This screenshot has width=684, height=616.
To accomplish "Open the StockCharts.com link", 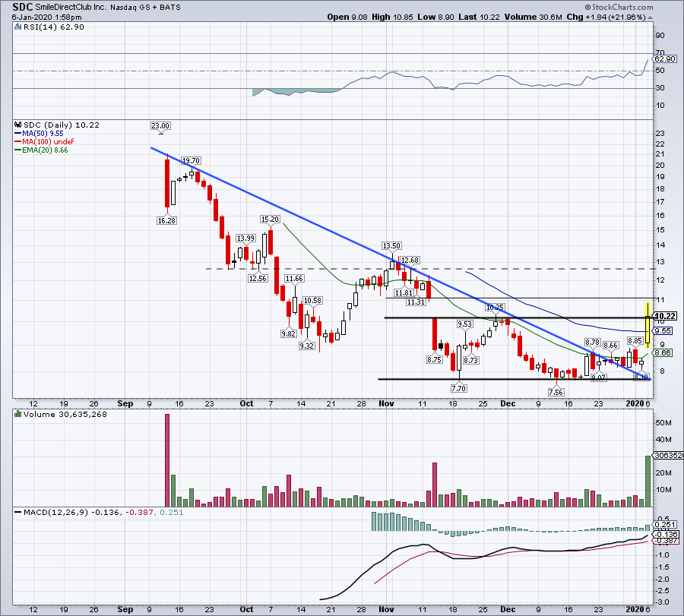I will click(622, 7).
